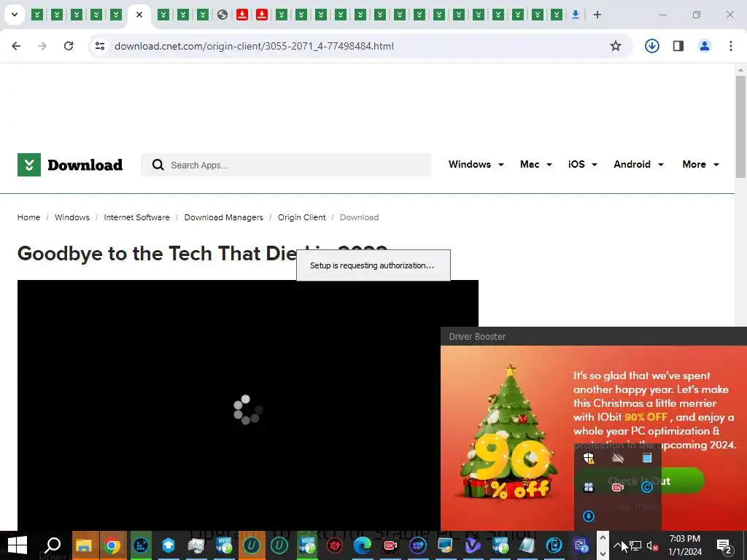
Task: Collapse hidden tray icons chevron
Action: click(617, 545)
